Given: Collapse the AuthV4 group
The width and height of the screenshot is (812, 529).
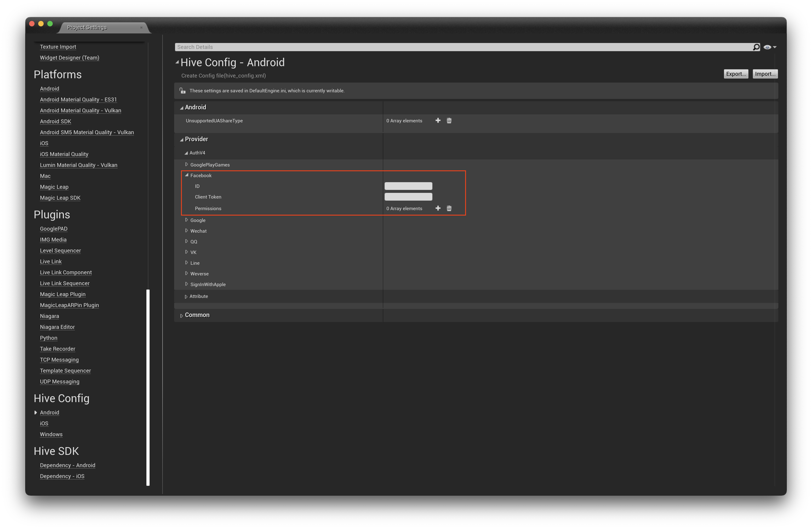Looking at the screenshot, I should tap(186, 153).
